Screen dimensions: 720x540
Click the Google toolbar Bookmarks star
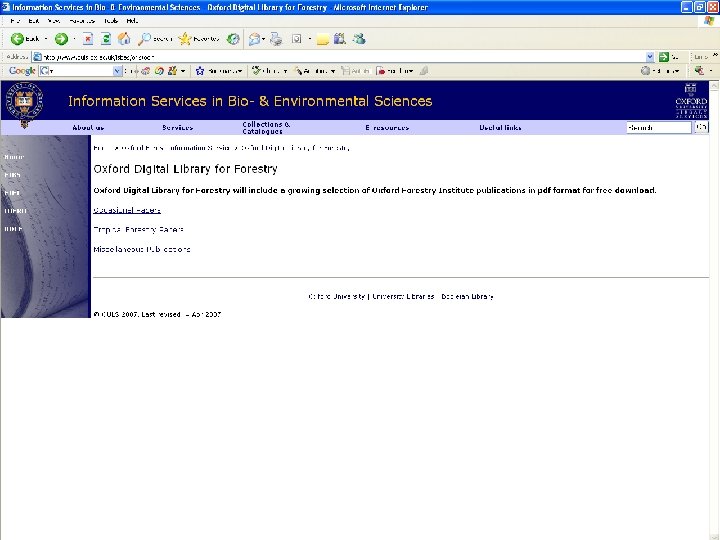pyautogui.click(x=200, y=71)
